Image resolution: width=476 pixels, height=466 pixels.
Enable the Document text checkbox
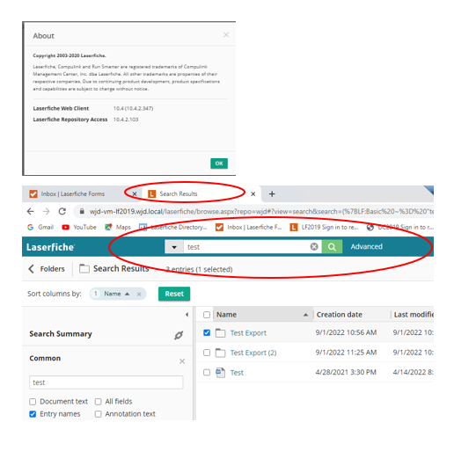click(33, 402)
